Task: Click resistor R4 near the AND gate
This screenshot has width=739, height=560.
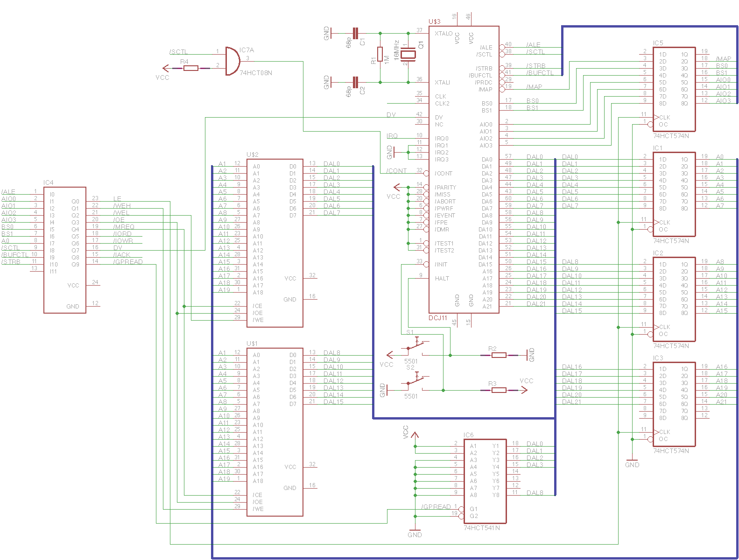Action: pos(190,68)
